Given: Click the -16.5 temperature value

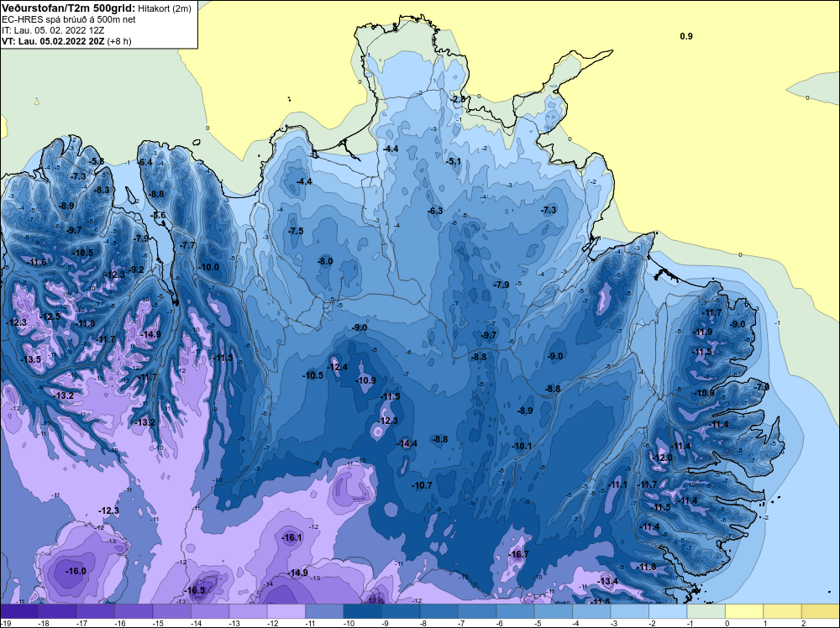Looking at the screenshot, I should (195, 590).
